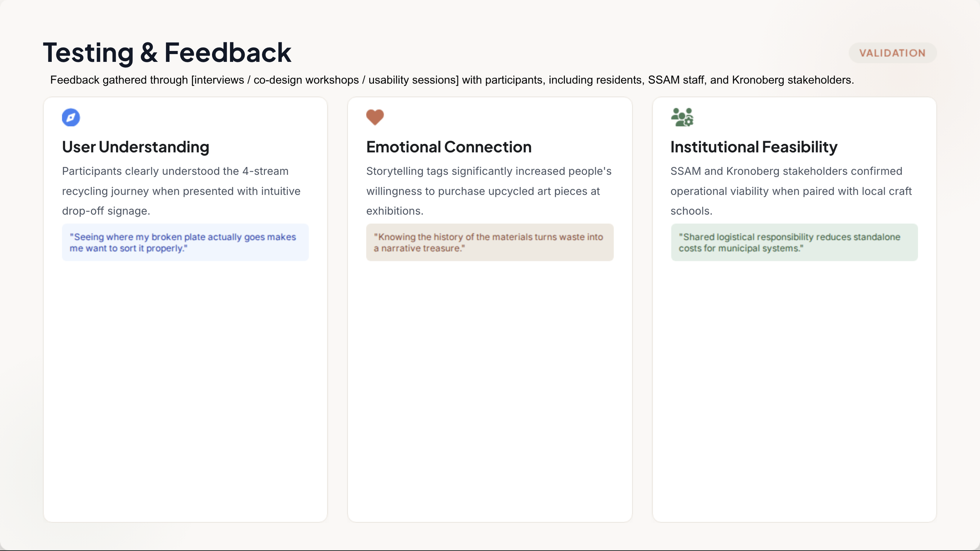
Task: Click the VALIDATION badge
Action: (x=893, y=53)
